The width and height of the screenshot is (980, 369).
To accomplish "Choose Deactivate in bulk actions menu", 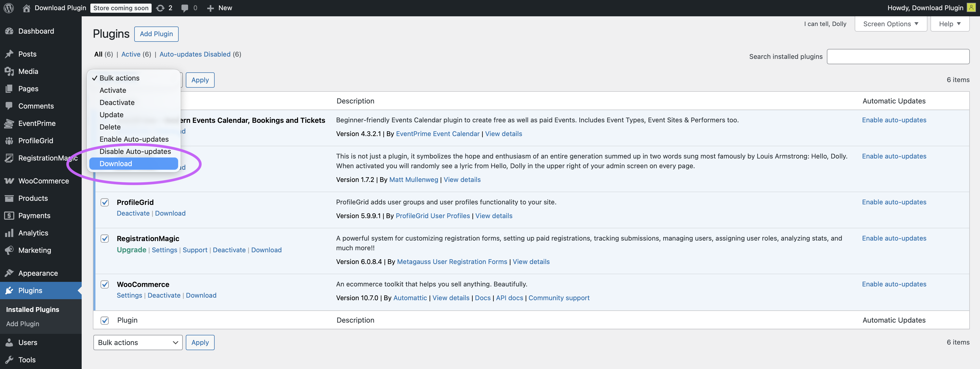I will pyautogui.click(x=117, y=103).
